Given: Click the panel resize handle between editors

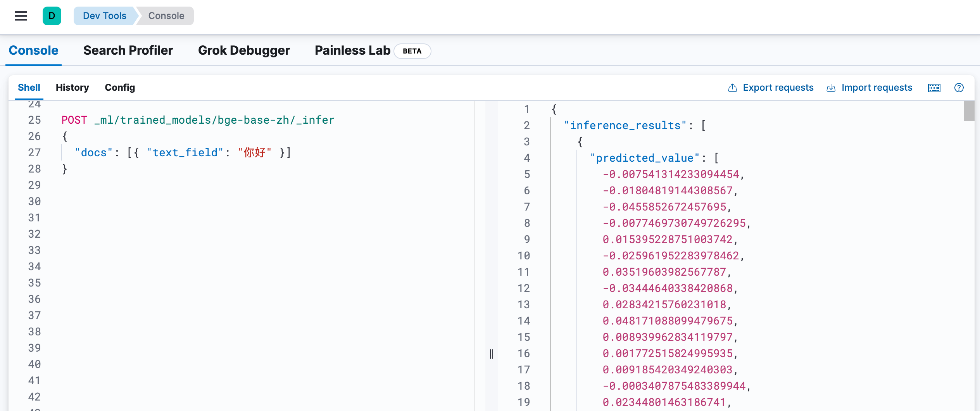Looking at the screenshot, I should pos(491,354).
